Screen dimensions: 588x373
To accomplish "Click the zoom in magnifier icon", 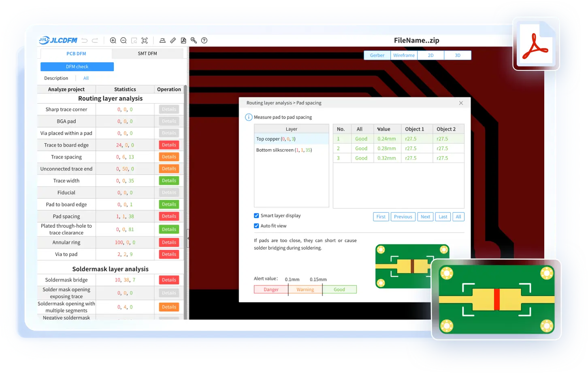I will coord(113,40).
